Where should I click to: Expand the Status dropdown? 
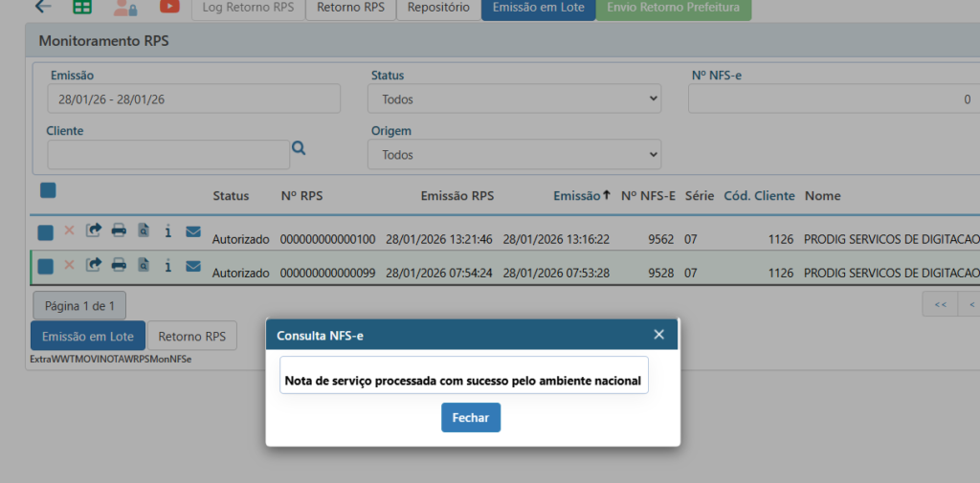(514, 99)
